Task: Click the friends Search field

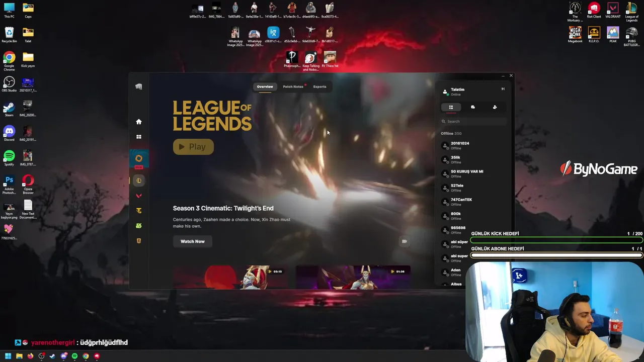Action: [473, 121]
